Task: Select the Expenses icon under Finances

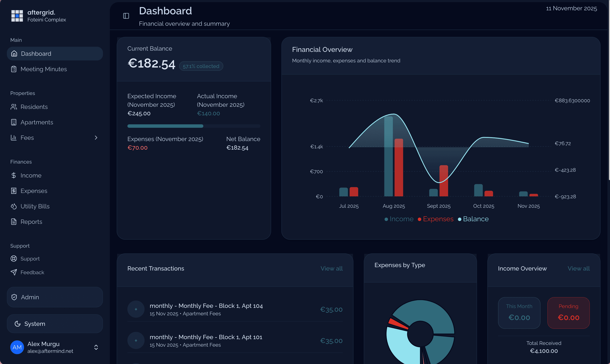Action: (14, 191)
